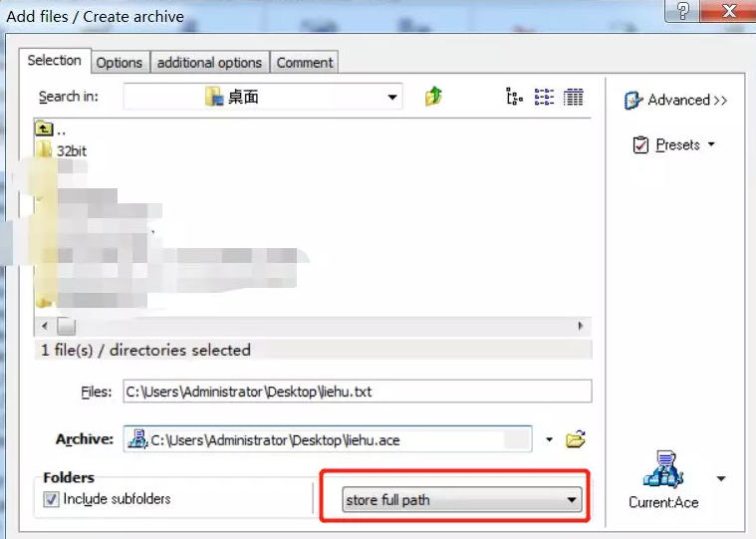Image resolution: width=756 pixels, height=539 pixels.
Task: Open the Archive path history dropdown arrow
Action: 549,439
